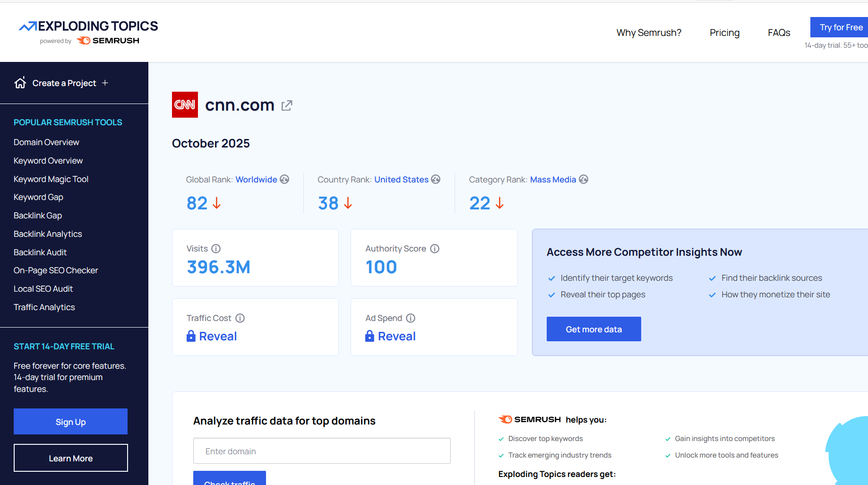868x485 pixels.
Task: Click the START 14-DAY FREE TRIAL heading
Action: pos(64,346)
